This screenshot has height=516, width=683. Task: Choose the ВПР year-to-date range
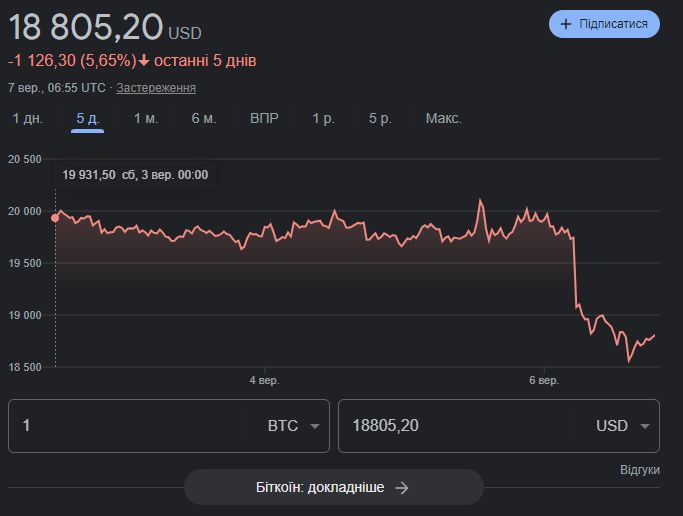(x=264, y=118)
